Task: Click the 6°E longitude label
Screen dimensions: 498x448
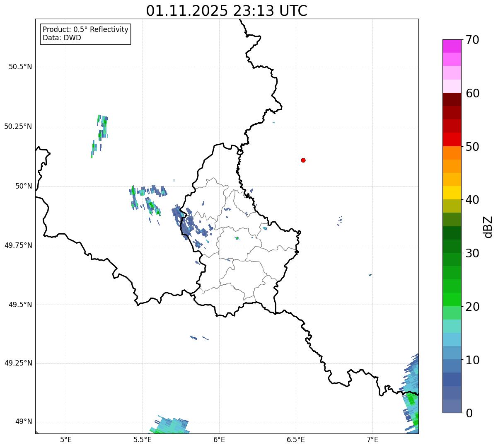Action: pyautogui.click(x=219, y=440)
